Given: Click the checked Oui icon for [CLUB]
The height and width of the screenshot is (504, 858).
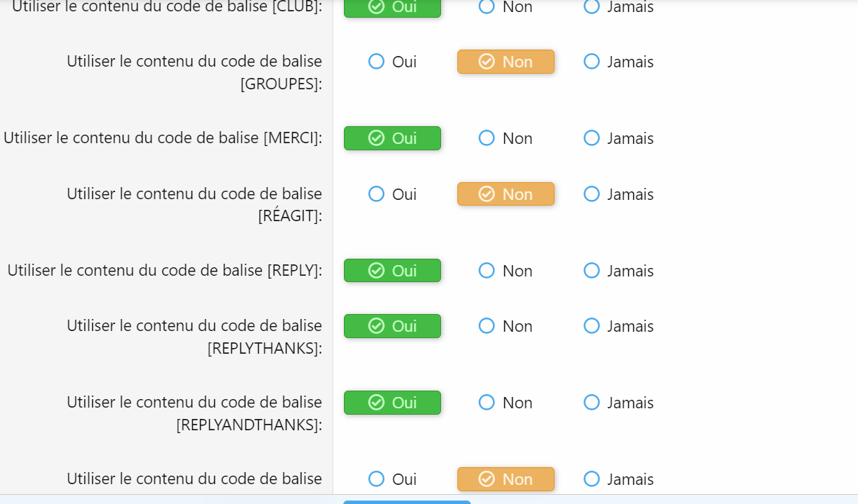Looking at the screenshot, I should [377, 6].
